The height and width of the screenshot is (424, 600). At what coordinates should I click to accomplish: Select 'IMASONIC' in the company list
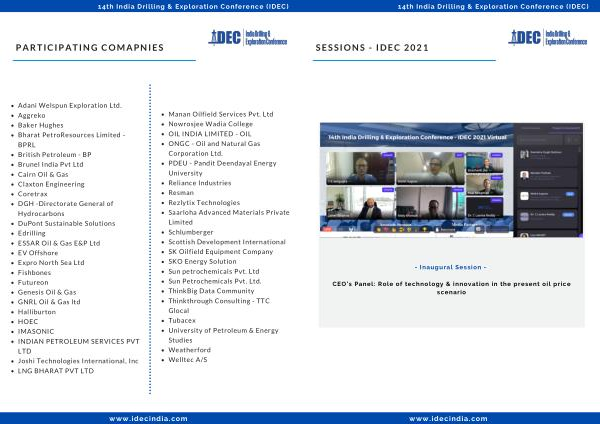[36, 331]
